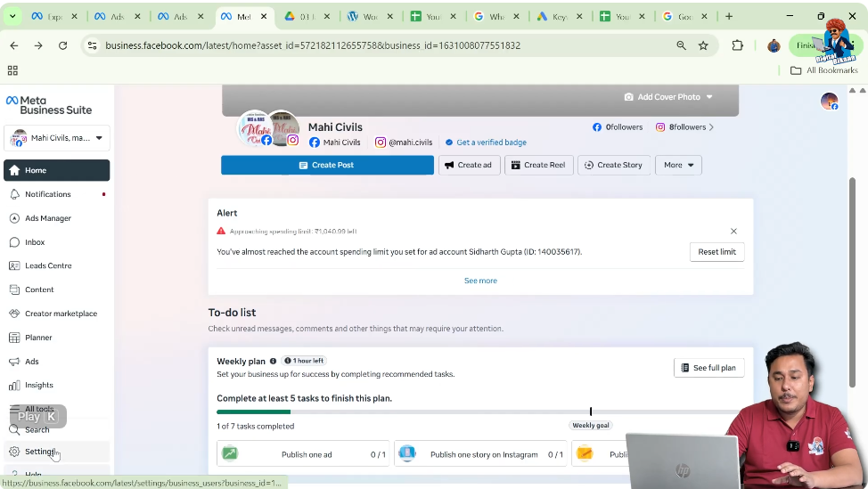
Task: Click the Ads megaphone icon in sidebar
Action: pyautogui.click(x=14, y=362)
